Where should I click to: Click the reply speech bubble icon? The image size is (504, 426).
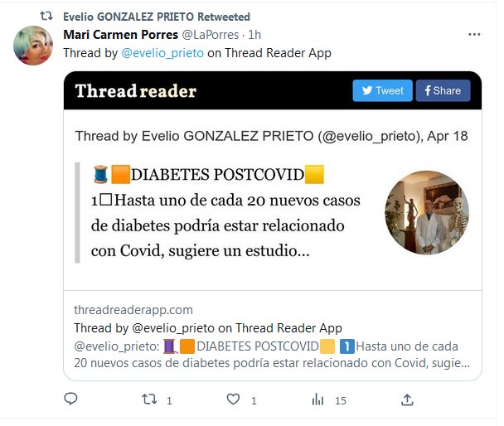coord(70,399)
